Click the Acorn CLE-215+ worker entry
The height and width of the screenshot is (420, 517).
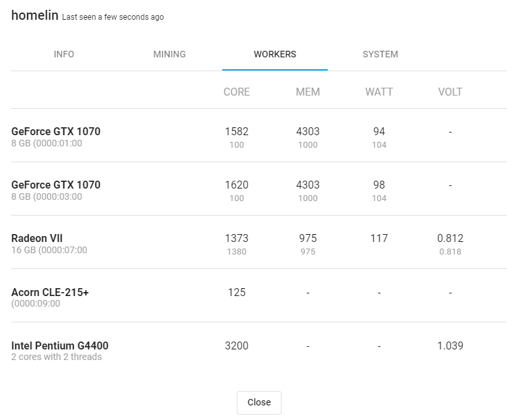pos(258,295)
